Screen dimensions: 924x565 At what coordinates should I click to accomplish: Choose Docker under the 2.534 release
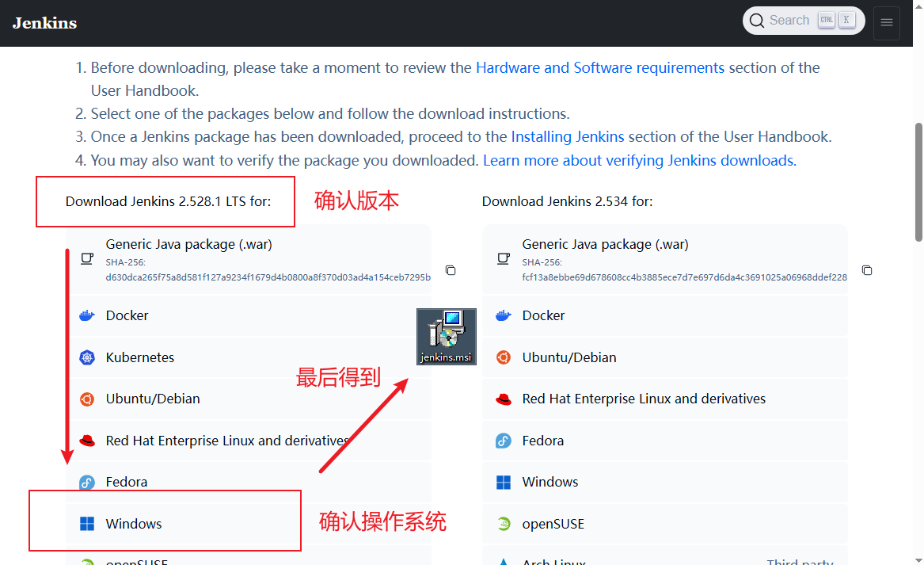(665, 315)
